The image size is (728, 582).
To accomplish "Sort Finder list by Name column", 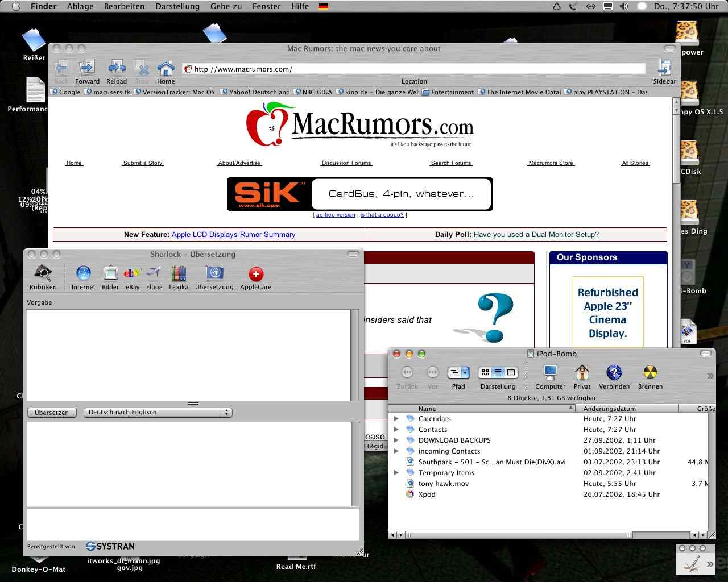I will click(482, 409).
